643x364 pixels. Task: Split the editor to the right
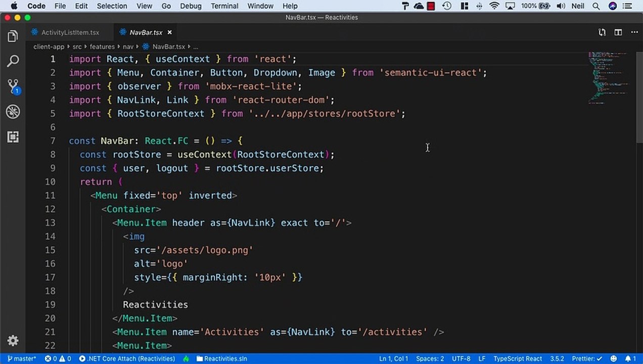[x=618, y=32]
